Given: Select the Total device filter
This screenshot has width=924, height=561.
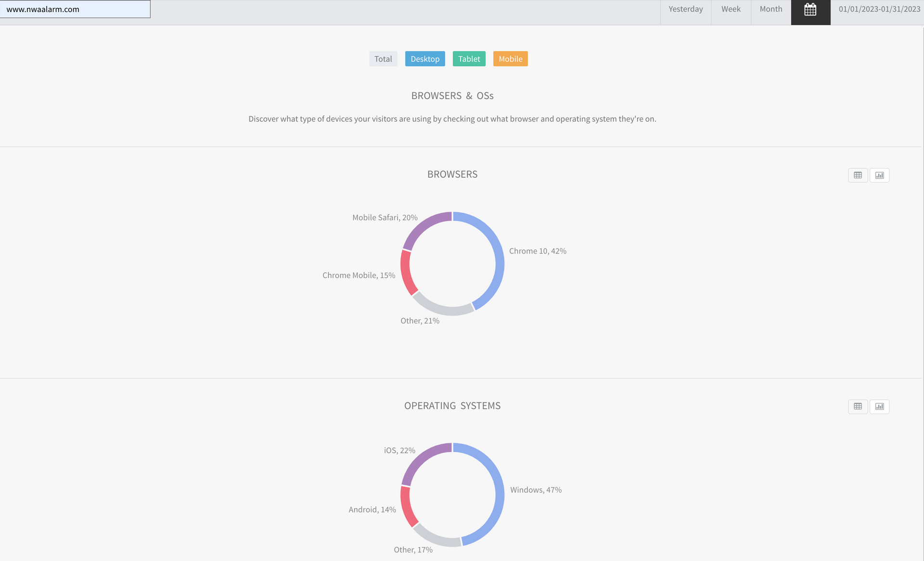Looking at the screenshot, I should tap(383, 59).
